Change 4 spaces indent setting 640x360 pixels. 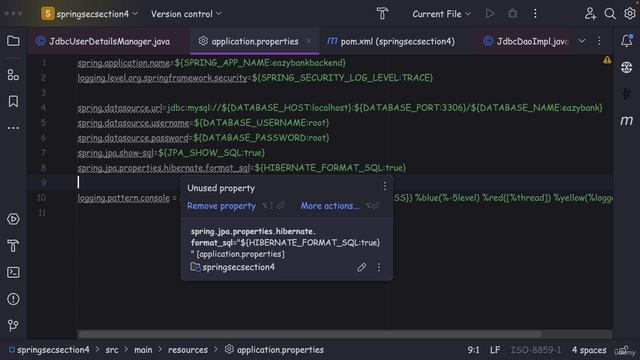pos(589,350)
